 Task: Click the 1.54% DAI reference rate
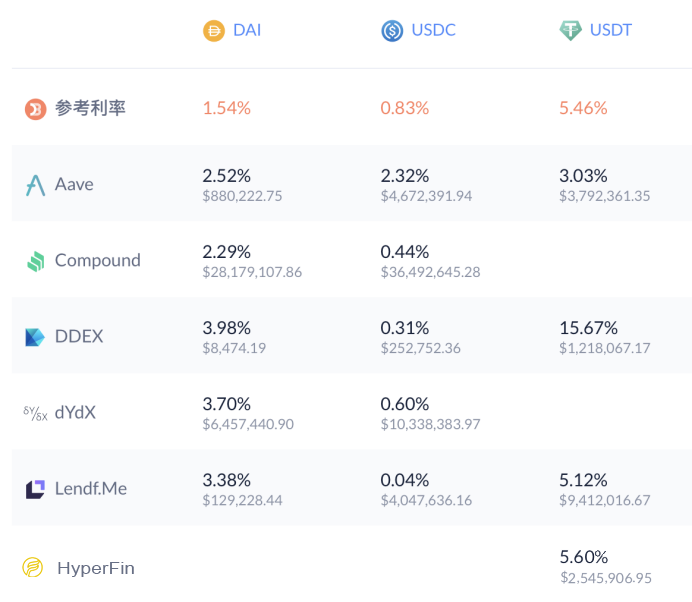pyautogui.click(x=226, y=108)
